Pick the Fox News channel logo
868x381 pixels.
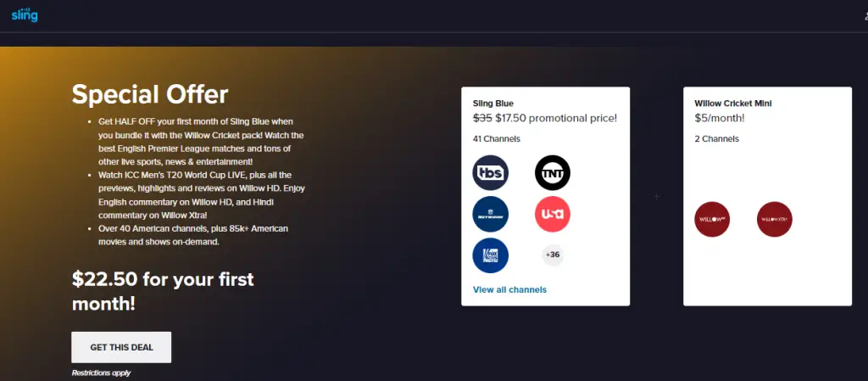[491, 255]
